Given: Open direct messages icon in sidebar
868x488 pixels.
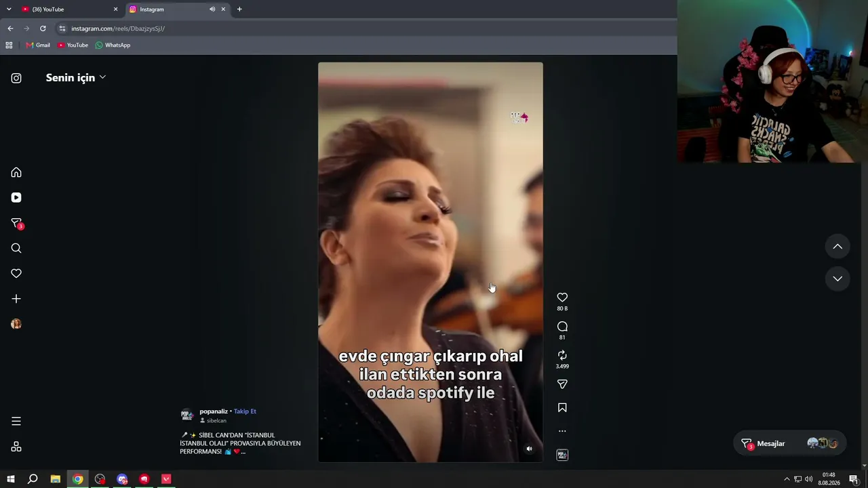Looking at the screenshot, I should (x=16, y=223).
